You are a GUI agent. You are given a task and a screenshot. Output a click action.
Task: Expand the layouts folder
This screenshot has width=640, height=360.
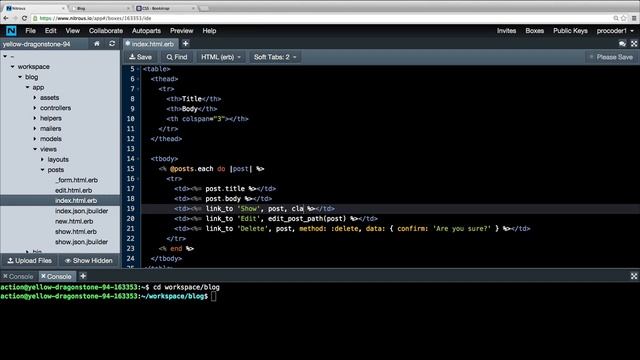(x=42, y=159)
